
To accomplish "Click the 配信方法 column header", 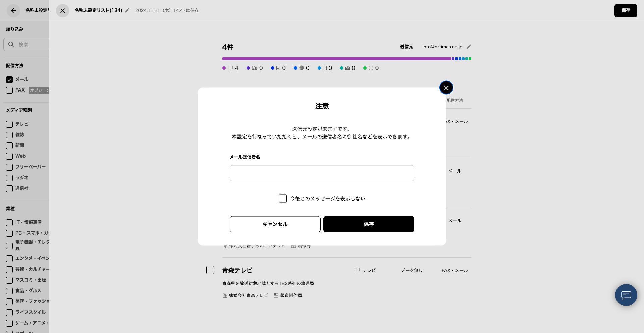I will coord(454,100).
